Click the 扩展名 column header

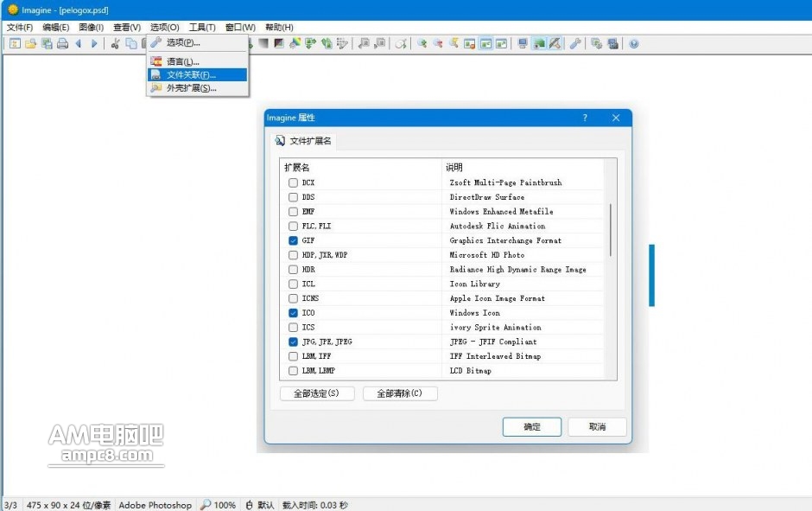[x=297, y=168]
